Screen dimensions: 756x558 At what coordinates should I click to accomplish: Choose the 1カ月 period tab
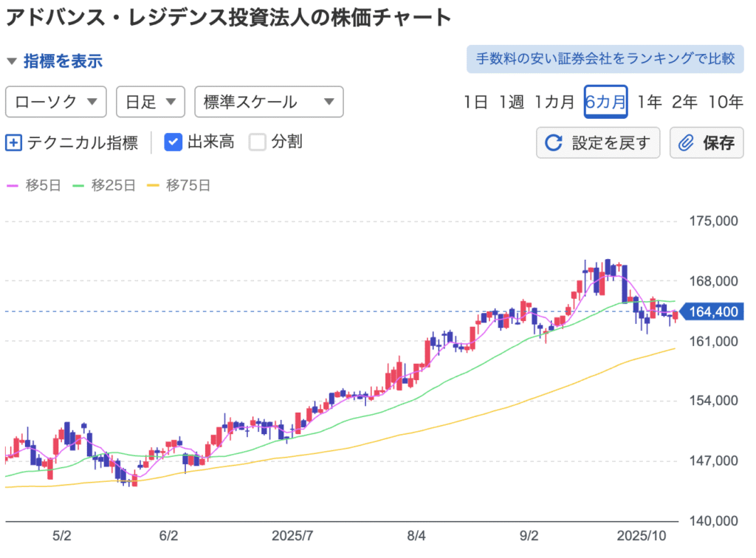coord(554,102)
